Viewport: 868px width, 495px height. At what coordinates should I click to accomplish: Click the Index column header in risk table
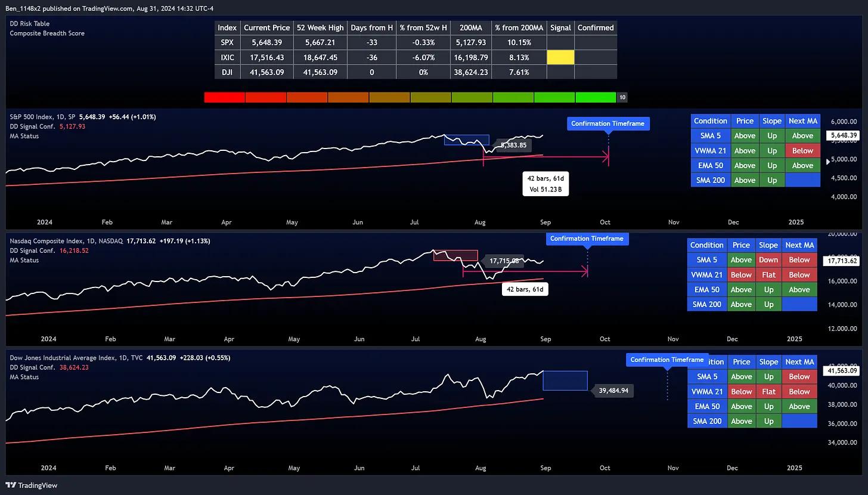(227, 27)
